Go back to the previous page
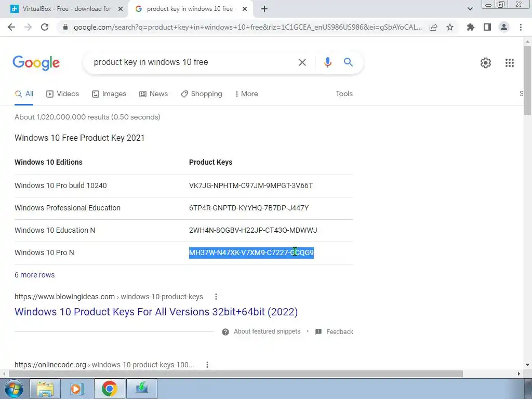Image resolution: width=532 pixels, height=399 pixels. pos(11,27)
